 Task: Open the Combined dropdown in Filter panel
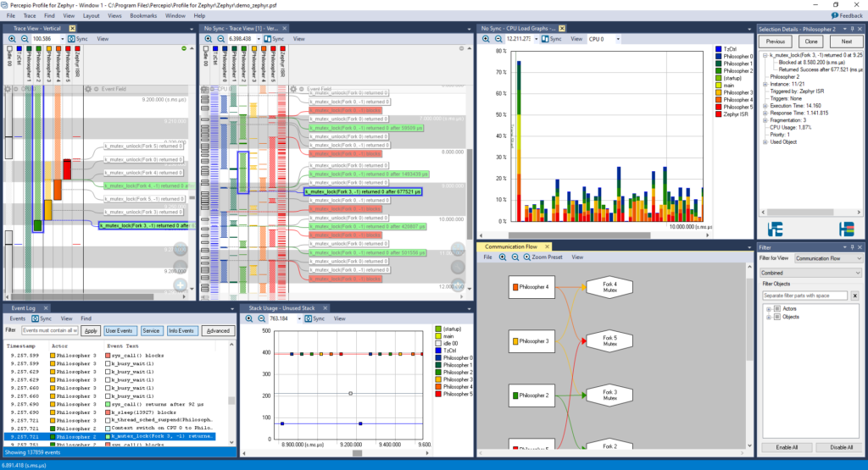[811, 273]
